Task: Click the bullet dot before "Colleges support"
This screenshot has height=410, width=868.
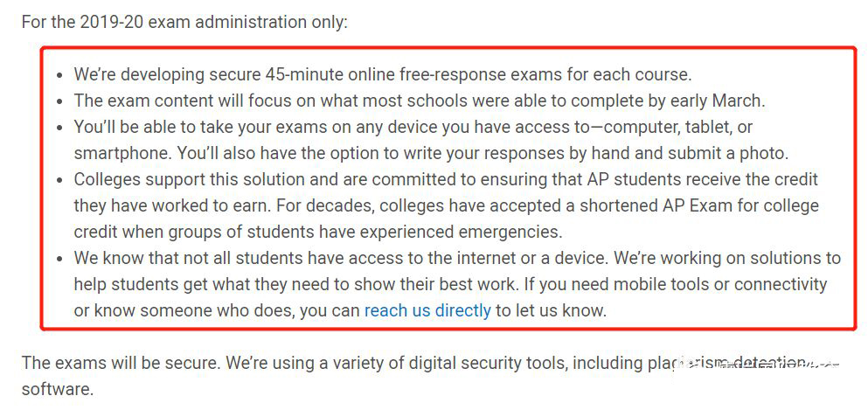Action: [x=59, y=180]
